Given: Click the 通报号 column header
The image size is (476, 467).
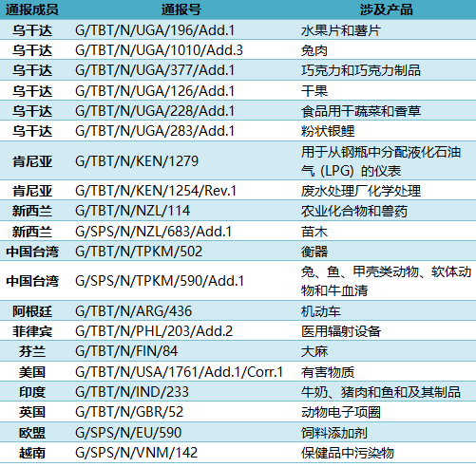Looking at the screenshot, I should 181,9.
